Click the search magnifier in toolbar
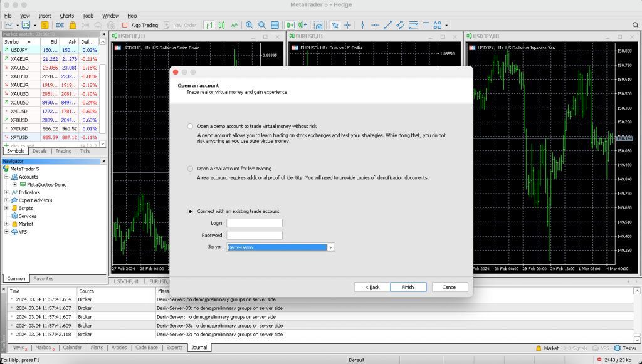 click(x=636, y=25)
